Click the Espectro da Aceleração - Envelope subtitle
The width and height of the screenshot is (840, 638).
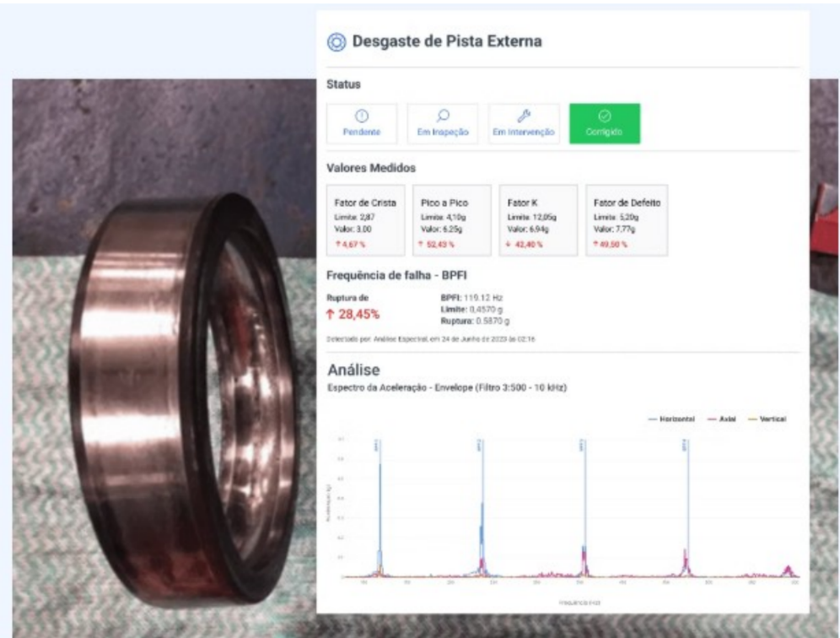pos(447,387)
